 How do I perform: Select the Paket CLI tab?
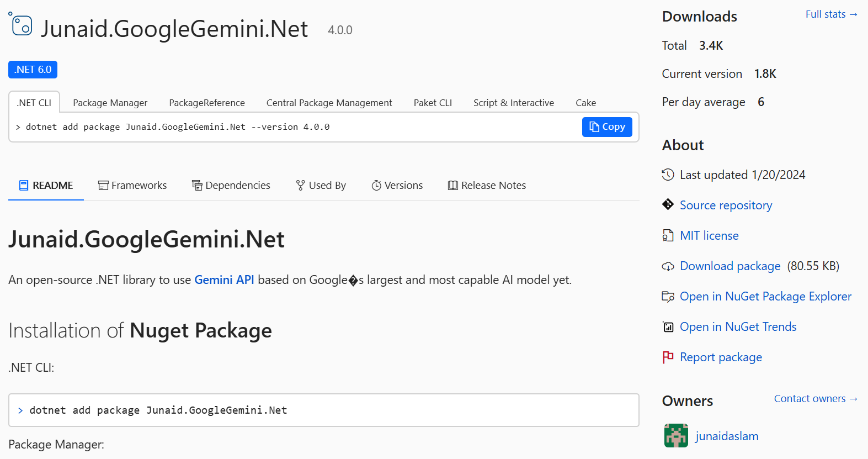433,103
